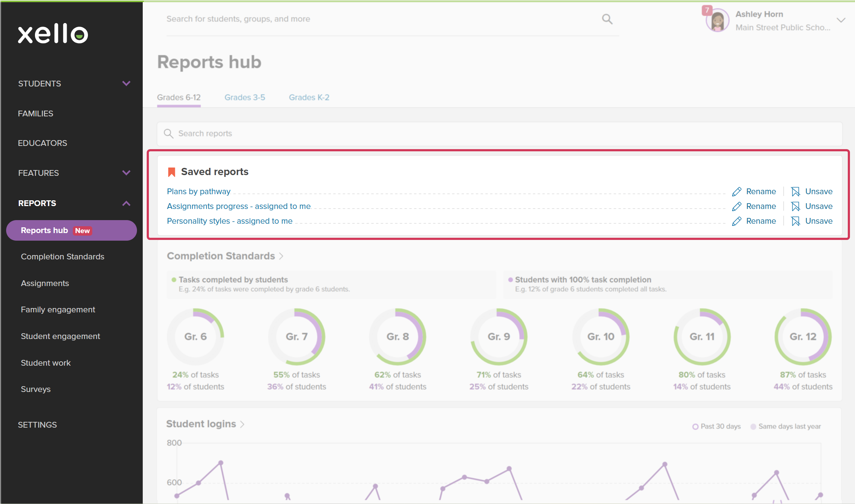
Task: Select Student engagement in the sidebar
Action: point(60,336)
